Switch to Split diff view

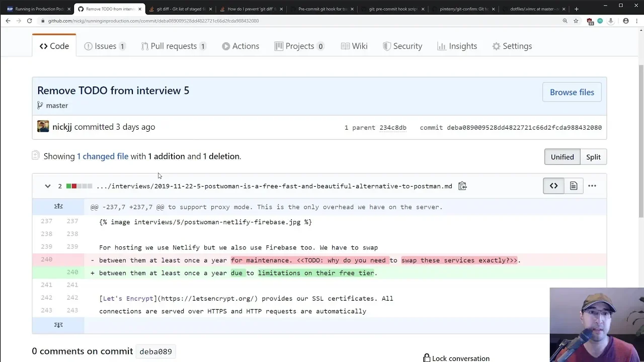pos(593,157)
